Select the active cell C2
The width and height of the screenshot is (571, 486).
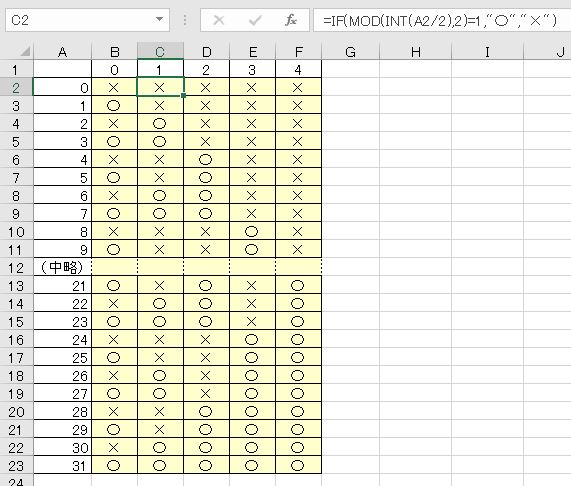point(160,87)
